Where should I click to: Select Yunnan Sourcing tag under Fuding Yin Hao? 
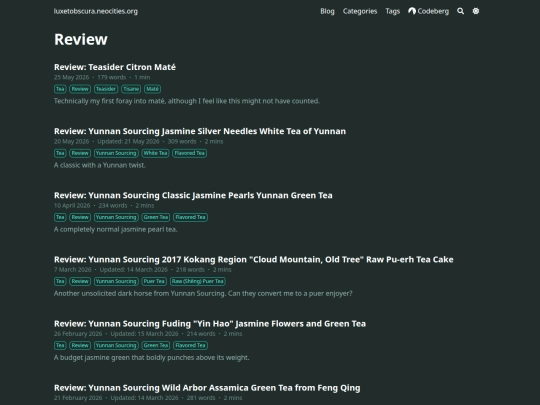click(116, 345)
